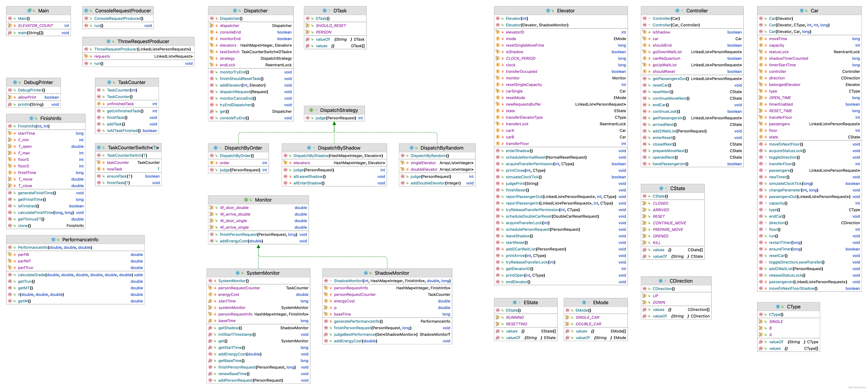Click the class icon beside TaskCounter title
This screenshot has height=390, width=868.
109,82
